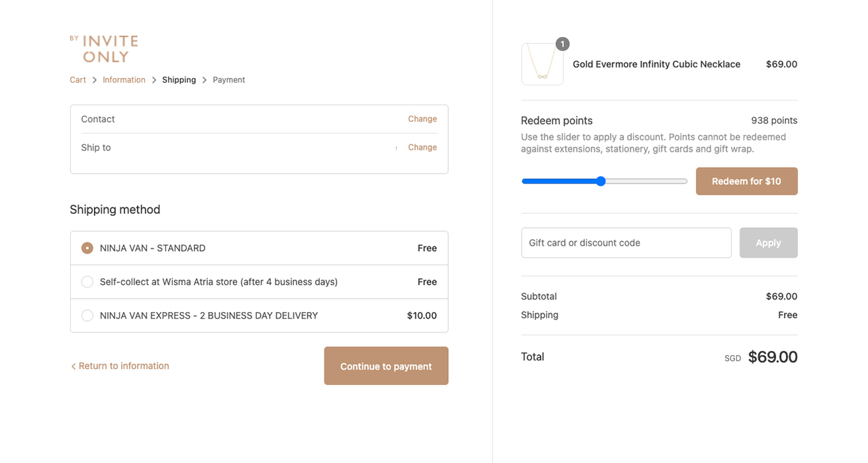
Task: Open the Gold Evermore necklace thumbnail
Action: [x=542, y=64]
